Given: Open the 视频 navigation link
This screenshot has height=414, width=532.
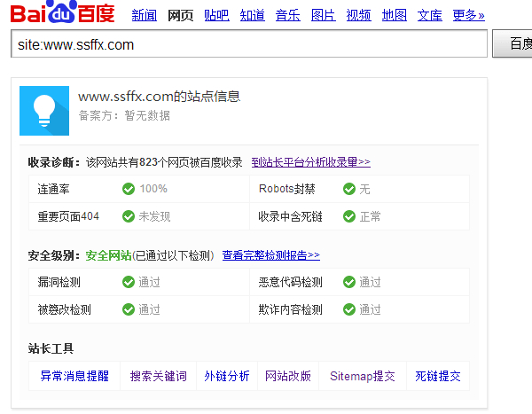Looking at the screenshot, I should (359, 15).
